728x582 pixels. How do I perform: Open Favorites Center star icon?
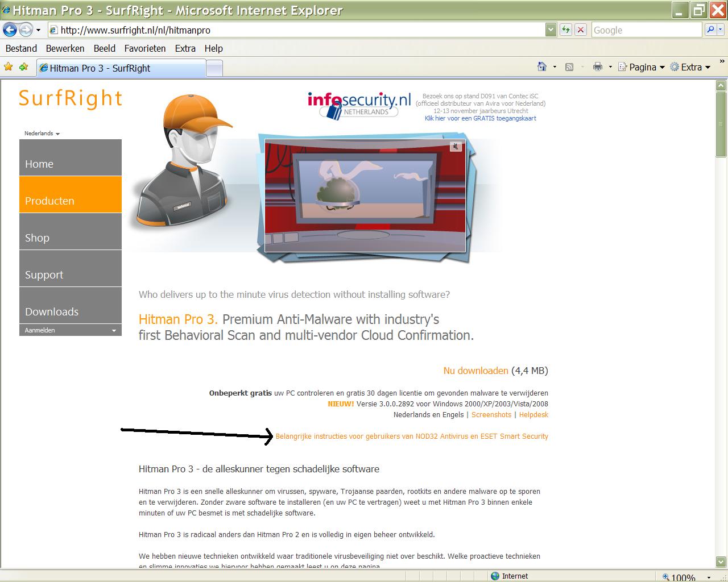pyautogui.click(x=8, y=67)
